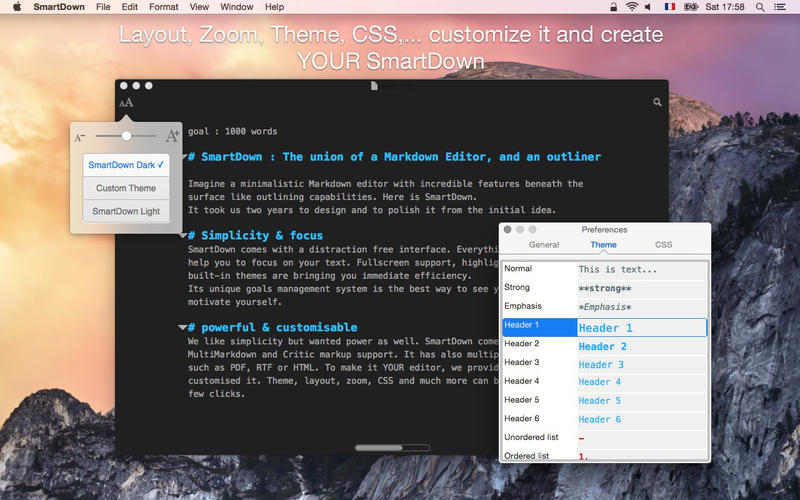The height and width of the screenshot is (500, 800).
Task: Open the Format menu
Action: [x=164, y=7]
